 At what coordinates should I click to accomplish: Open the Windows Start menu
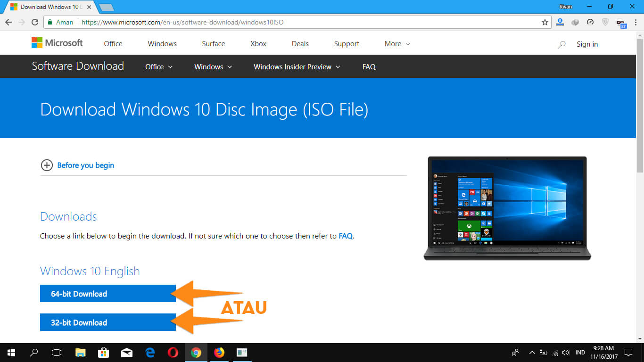[11, 352]
